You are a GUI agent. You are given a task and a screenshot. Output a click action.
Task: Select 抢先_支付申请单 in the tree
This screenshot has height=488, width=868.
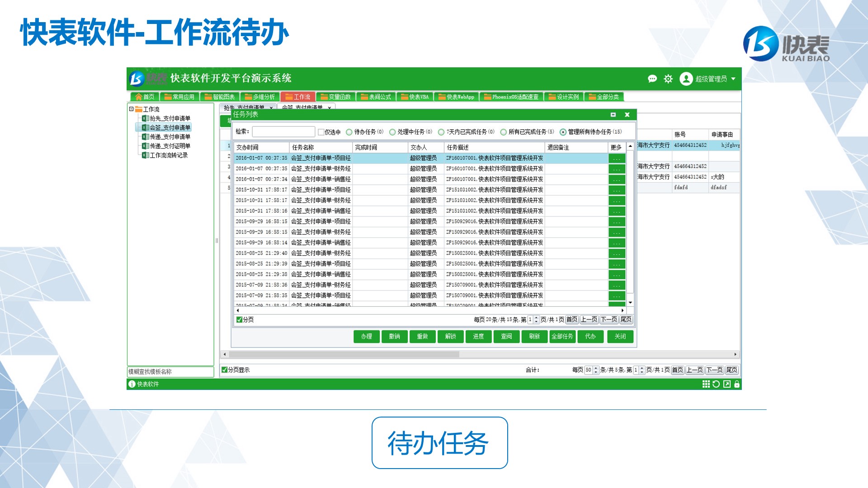click(x=166, y=118)
